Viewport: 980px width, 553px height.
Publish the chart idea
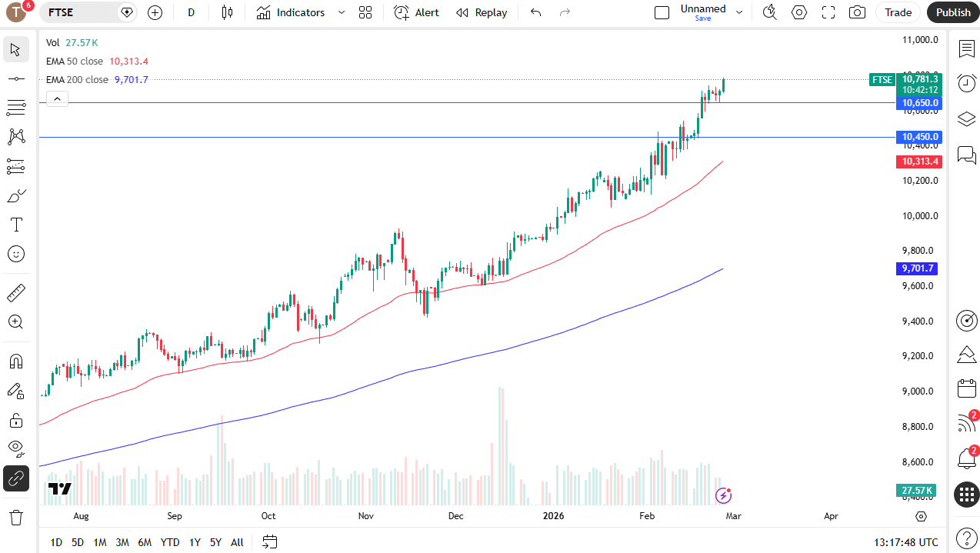(953, 12)
